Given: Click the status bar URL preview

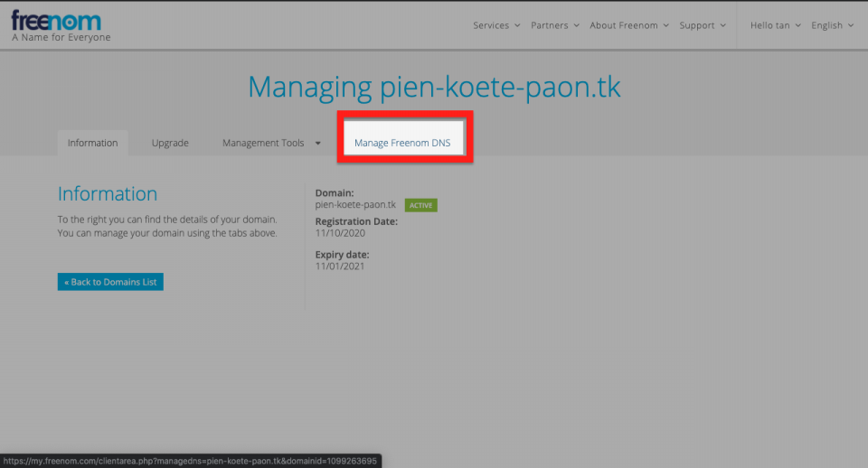Looking at the screenshot, I should (191, 461).
